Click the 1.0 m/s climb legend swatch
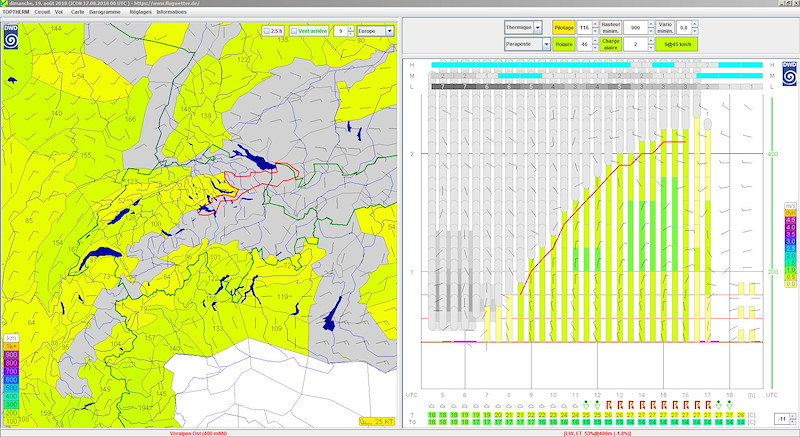 [x=790, y=270]
